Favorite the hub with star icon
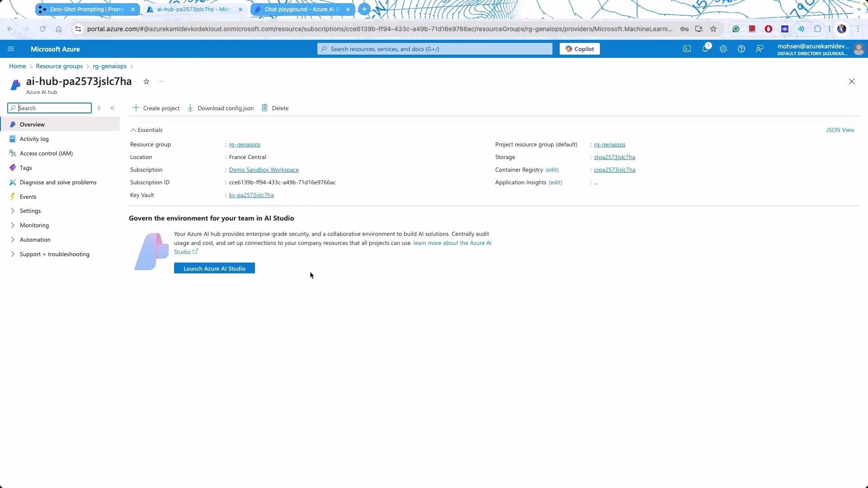 [x=146, y=82]
